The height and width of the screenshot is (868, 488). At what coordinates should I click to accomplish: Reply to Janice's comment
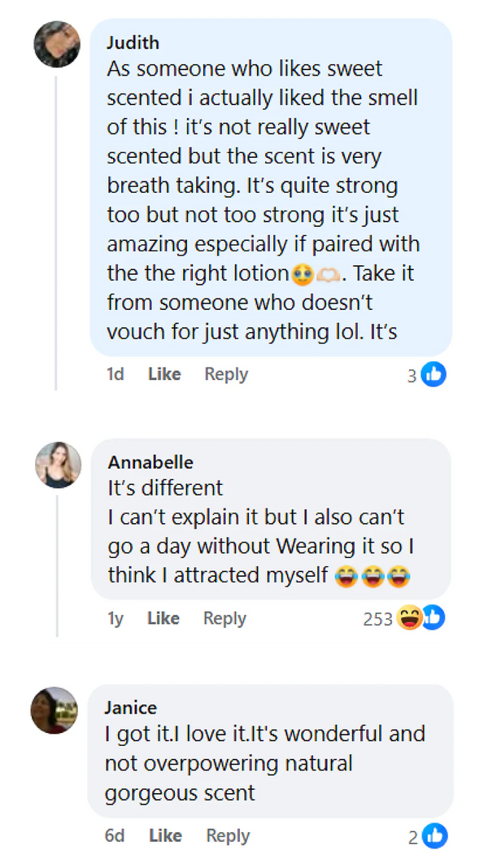(x=228, y=835)
